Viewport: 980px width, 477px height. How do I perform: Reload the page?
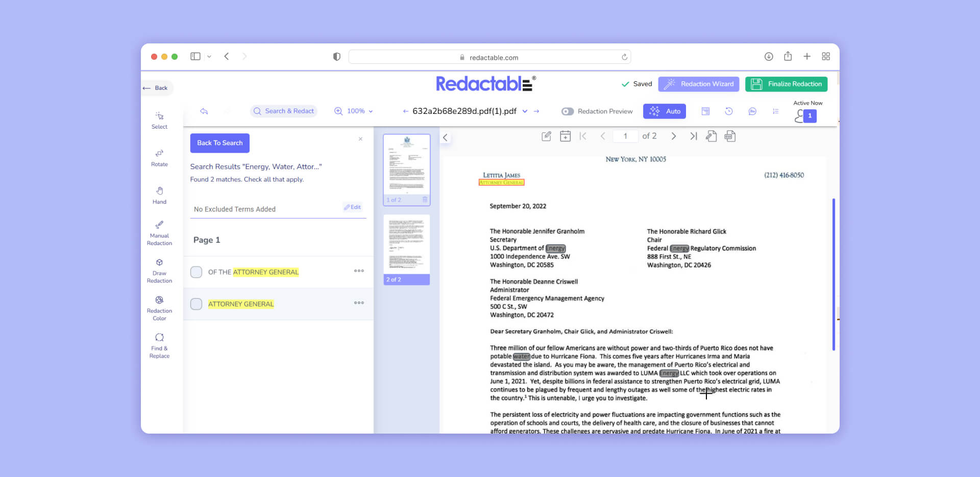click(624, 57)
